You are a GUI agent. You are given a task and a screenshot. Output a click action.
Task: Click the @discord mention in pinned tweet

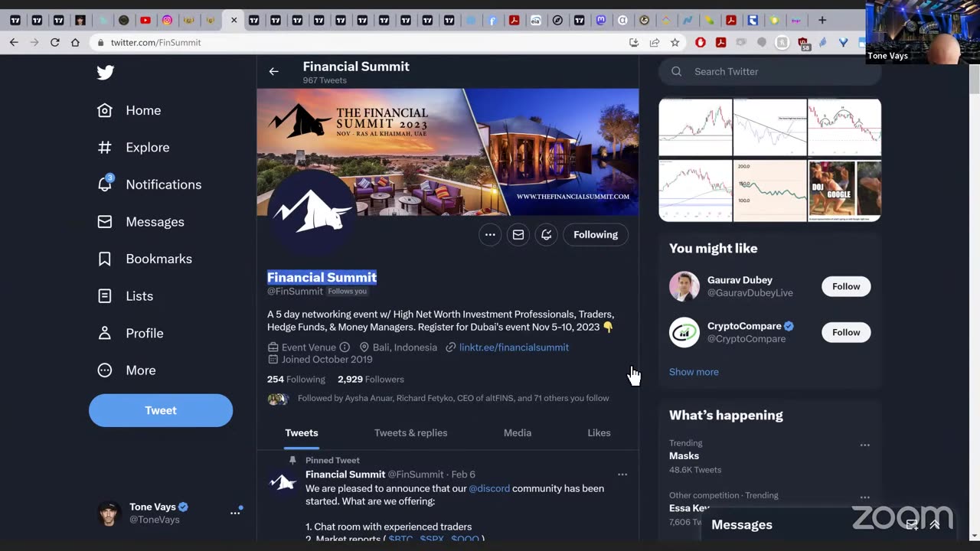pos(489,488)
